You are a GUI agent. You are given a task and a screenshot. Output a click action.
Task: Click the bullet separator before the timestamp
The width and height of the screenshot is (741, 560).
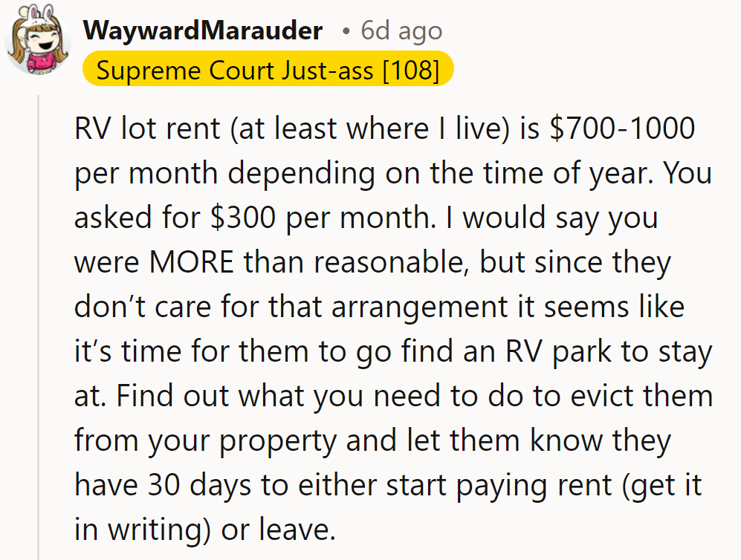click(346, 32)
